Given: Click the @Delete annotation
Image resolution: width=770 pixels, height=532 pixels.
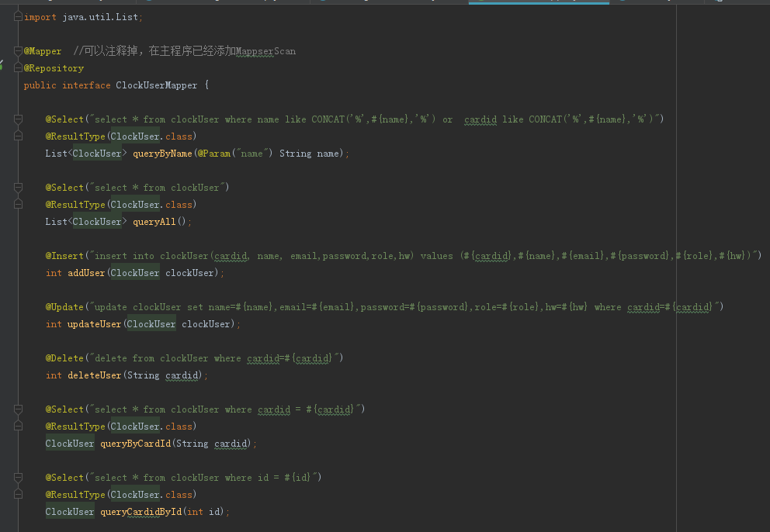Looking at the screenshot, I should [64, 358].
